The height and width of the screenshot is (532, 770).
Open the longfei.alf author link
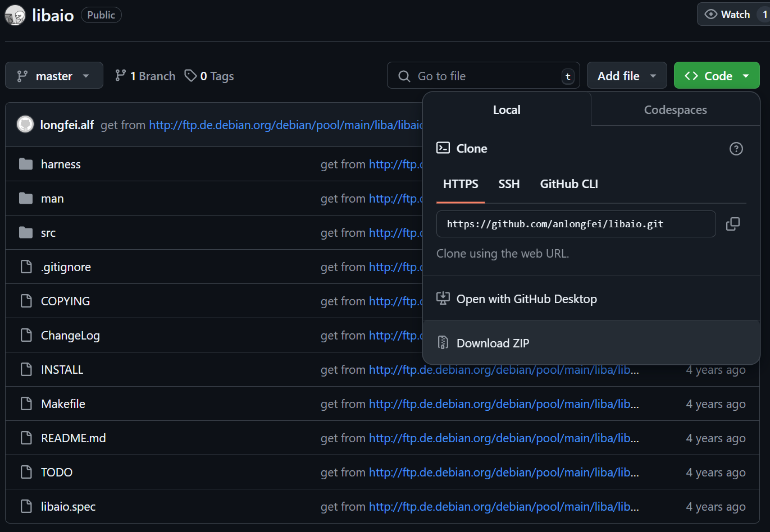(x=67, y=125)
